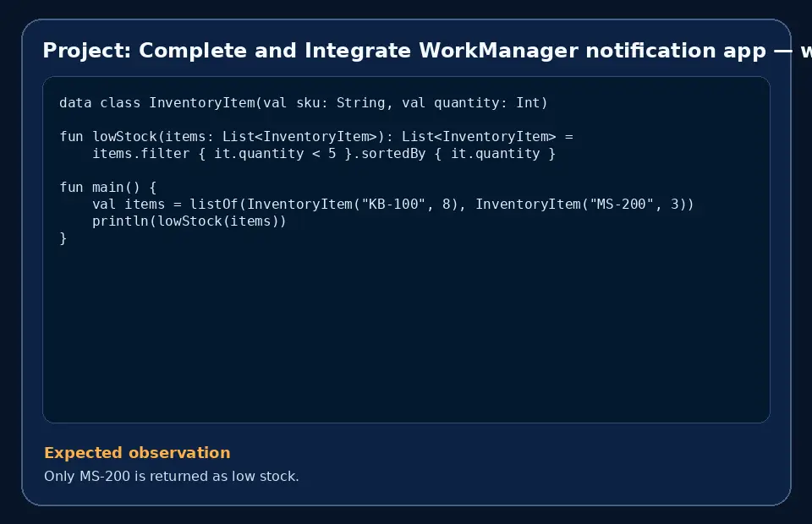Click the println(lowStock(items)) line
The width and height of the screenshot is (812, 524).
click(189, 221)
